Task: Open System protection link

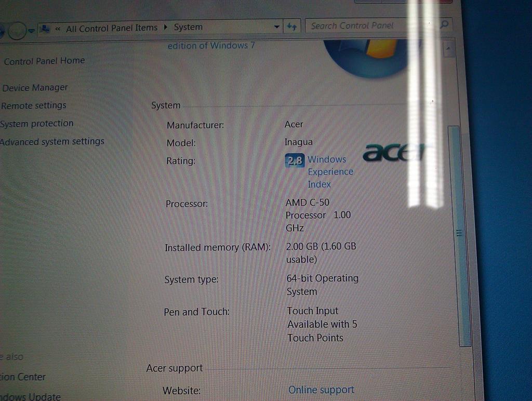Action: click(37, 124)
